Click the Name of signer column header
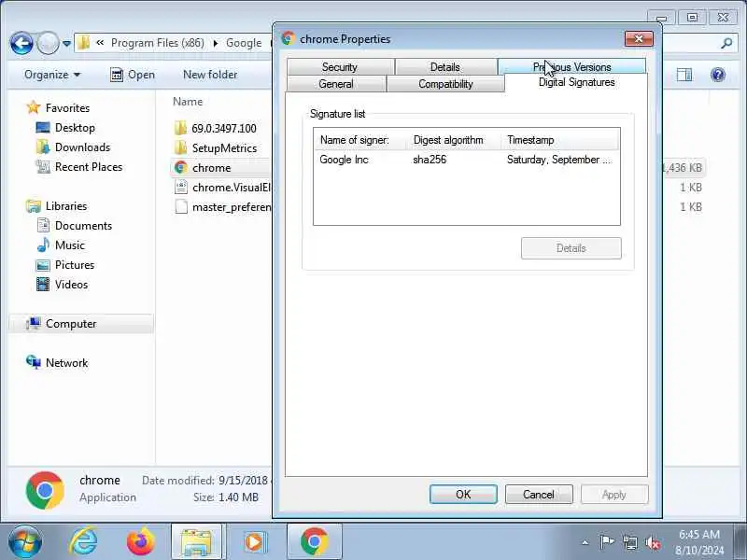This screenshot has width=747, height=560. click(360, 140)
